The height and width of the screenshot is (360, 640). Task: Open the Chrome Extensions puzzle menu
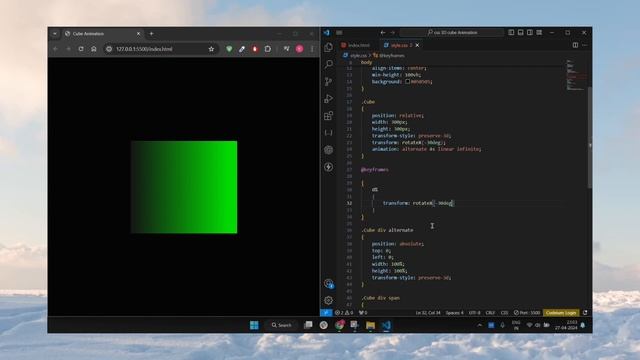pyautogui.click(x=268, y=49)
